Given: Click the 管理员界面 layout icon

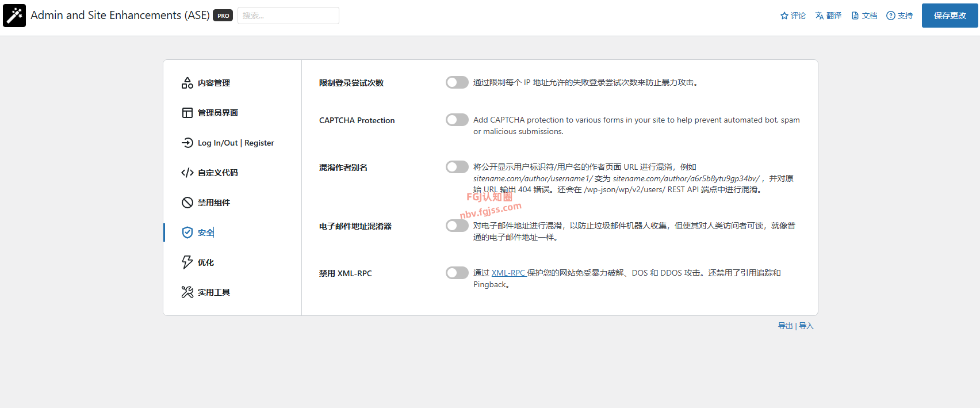Looking at the screenshot, I should [x=187, y=113].
